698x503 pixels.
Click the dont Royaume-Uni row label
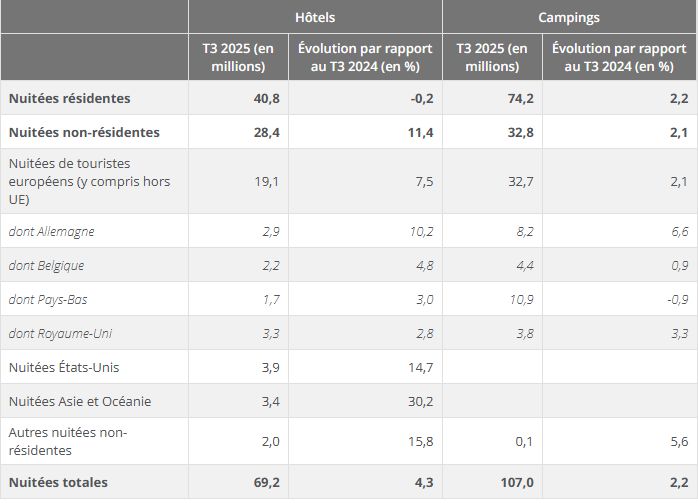pyautogui.click(x=56, y=333)
